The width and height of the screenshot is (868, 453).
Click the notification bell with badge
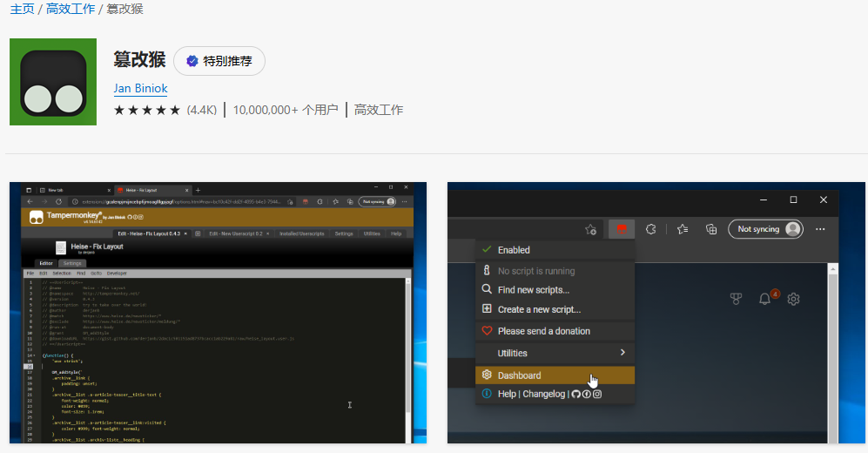765,299
